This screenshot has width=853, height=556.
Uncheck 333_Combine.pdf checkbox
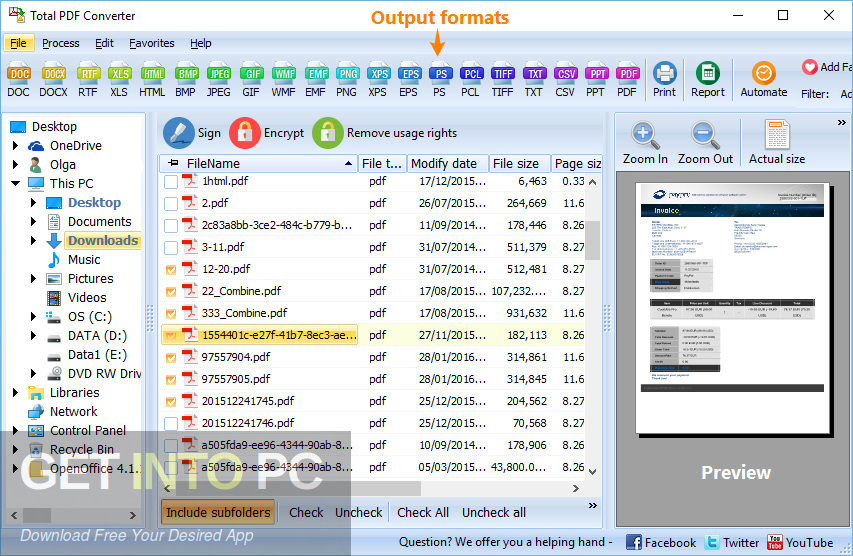[171, 313]
